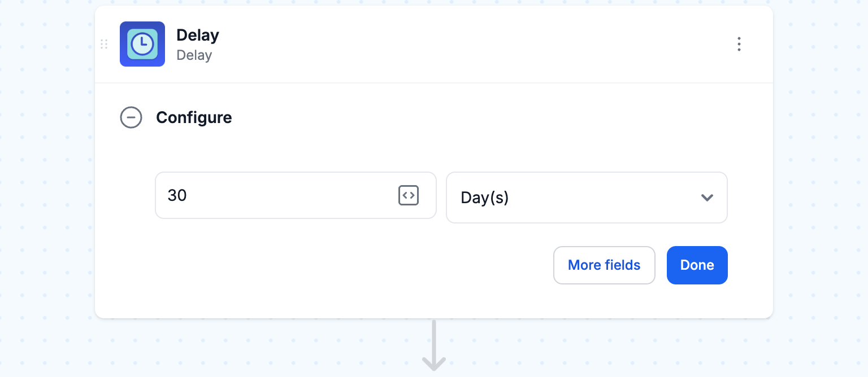Click the bold Delay step title
The height and width of the screenshot is (377, 868).
[x=198, y=35]
